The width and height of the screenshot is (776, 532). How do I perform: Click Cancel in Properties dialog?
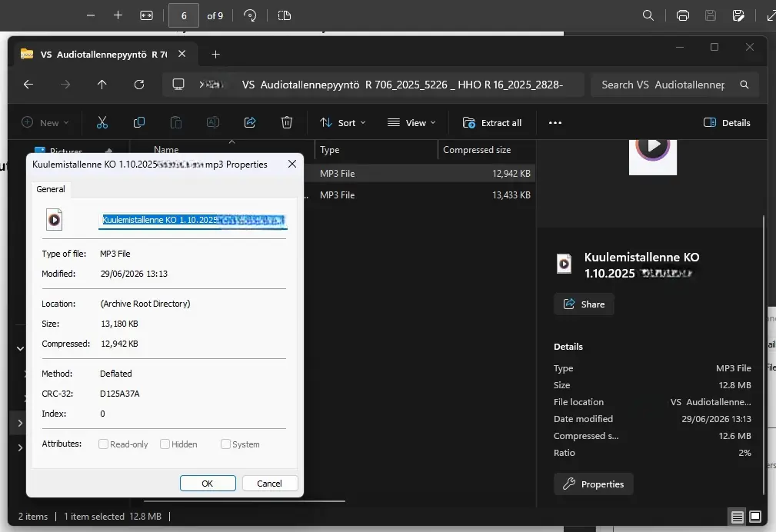click(270, 484)
